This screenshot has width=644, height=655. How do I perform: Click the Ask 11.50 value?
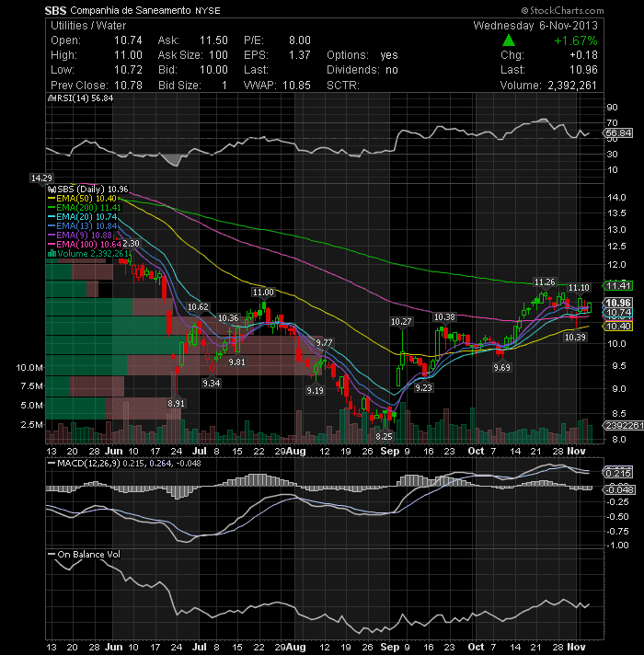(x=213, y=40)
